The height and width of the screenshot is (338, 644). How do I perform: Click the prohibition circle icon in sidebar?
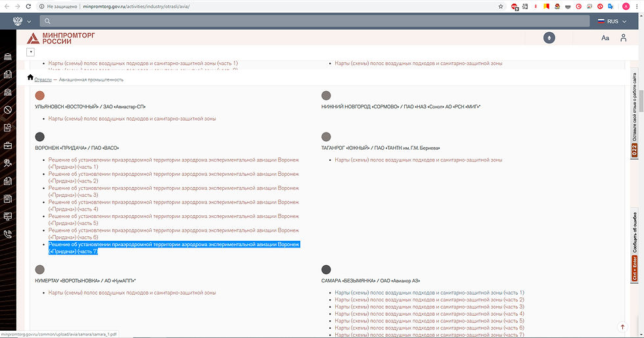8,110
